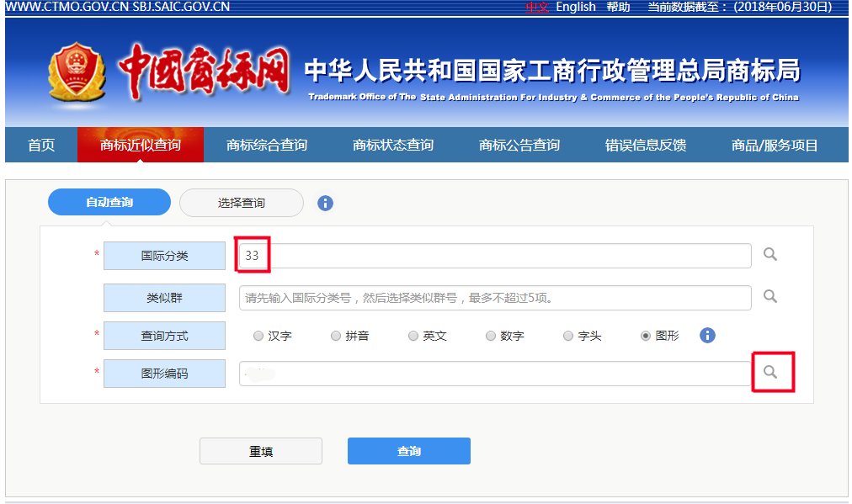This screenshot has height=504, width=852.
Task: Select the 汉字 query method radio button
Action: [258, 335]
